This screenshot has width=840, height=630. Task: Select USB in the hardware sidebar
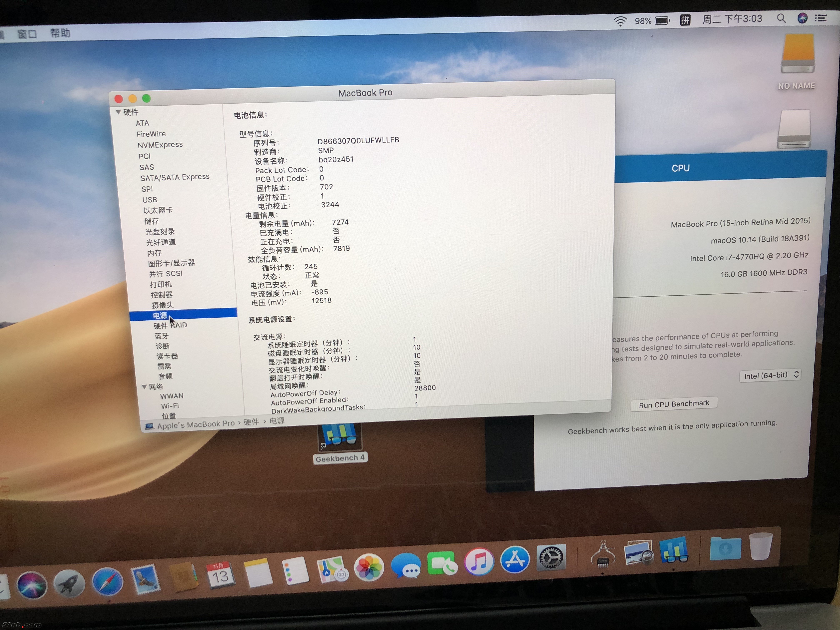click(150, 200)
